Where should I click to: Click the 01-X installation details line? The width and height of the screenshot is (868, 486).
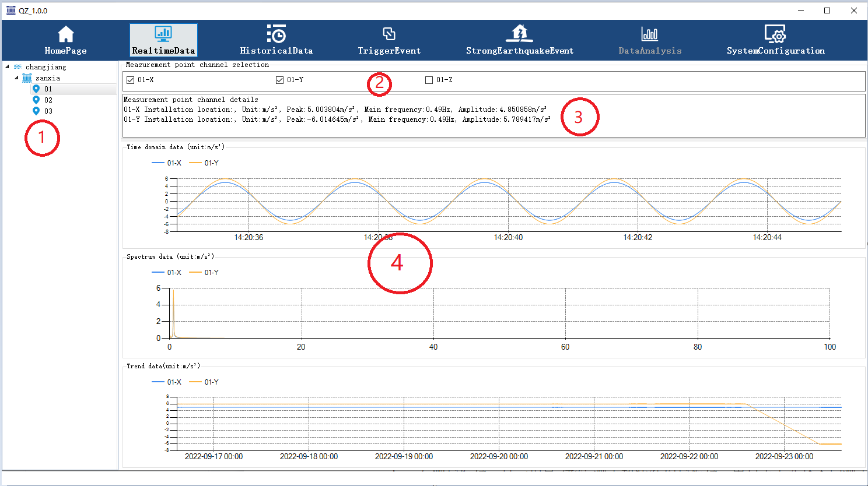click(x=335, y=110)
